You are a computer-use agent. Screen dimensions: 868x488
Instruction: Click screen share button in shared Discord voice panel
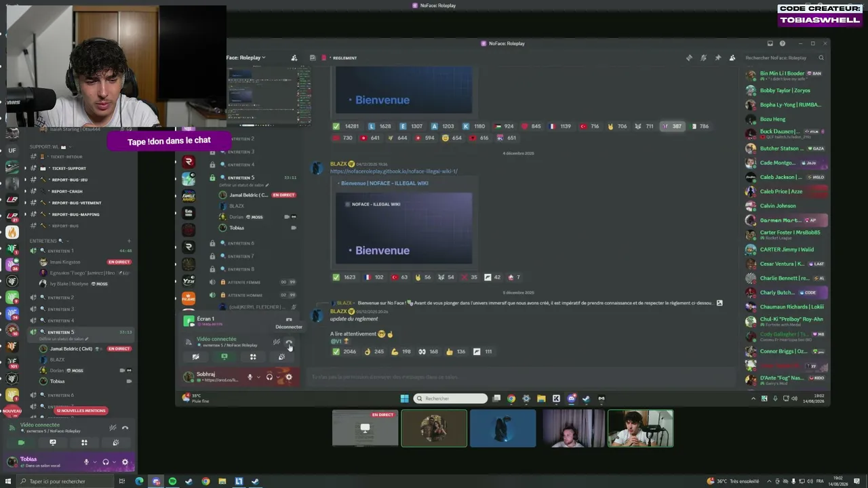tap(224, 357)
